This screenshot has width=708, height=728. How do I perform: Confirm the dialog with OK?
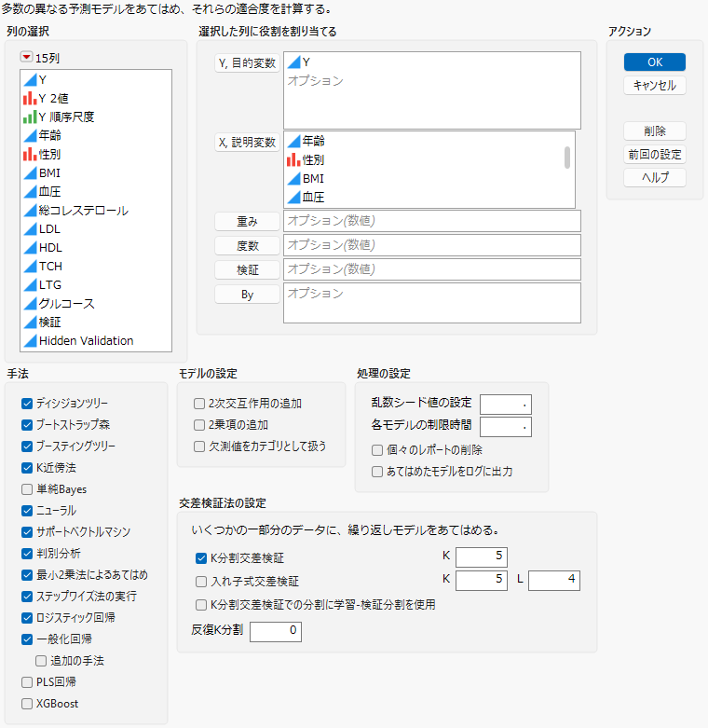pos(655,62)
